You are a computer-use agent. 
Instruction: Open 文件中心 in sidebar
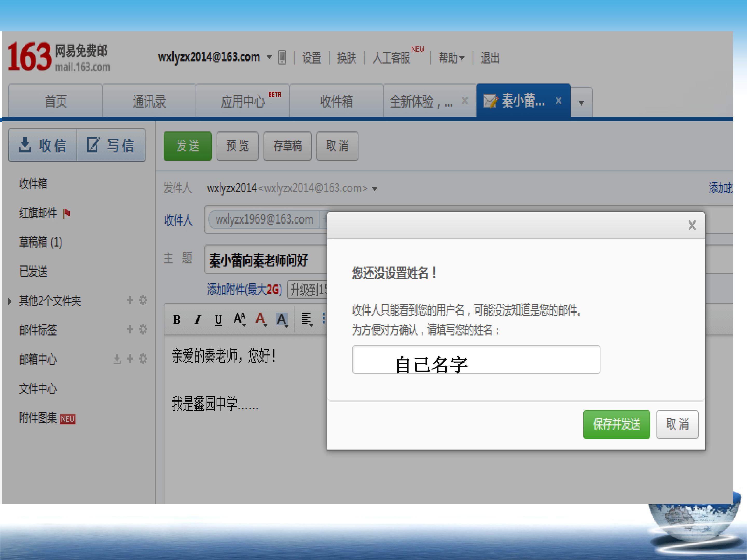pos(38,389)
